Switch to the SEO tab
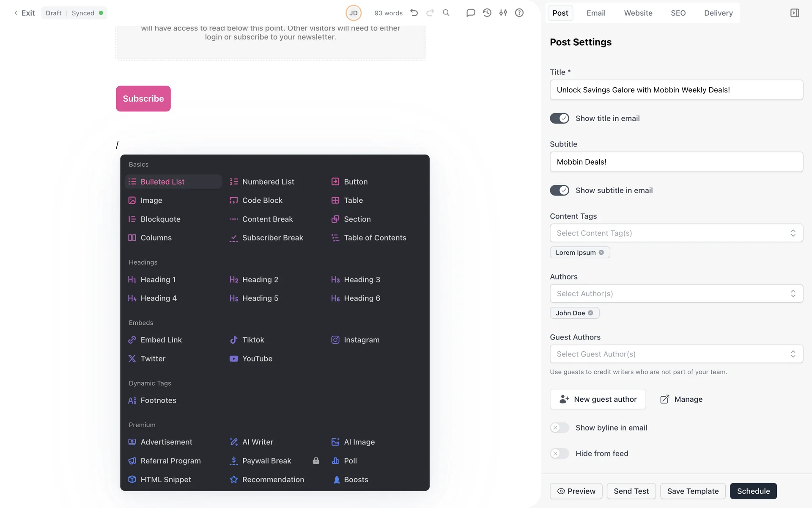Viewport: 812px width, 508px height. pyautogui.click(x=678, y=13)
